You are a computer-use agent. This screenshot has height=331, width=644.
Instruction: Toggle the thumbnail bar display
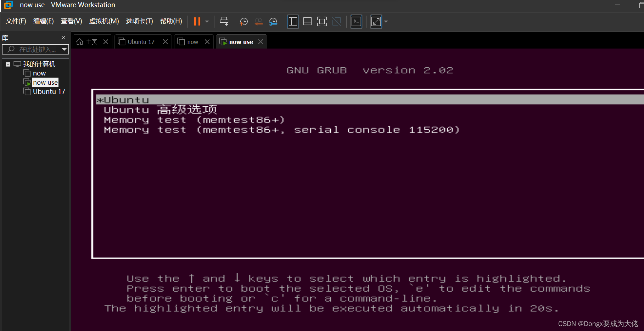[x=307, y=21]
